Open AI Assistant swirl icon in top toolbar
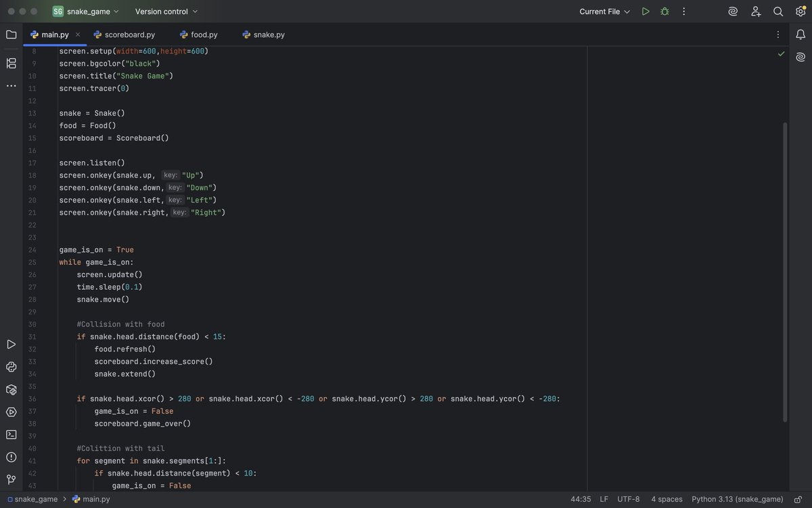Screen dimensions: 812x508 (733, 12)
